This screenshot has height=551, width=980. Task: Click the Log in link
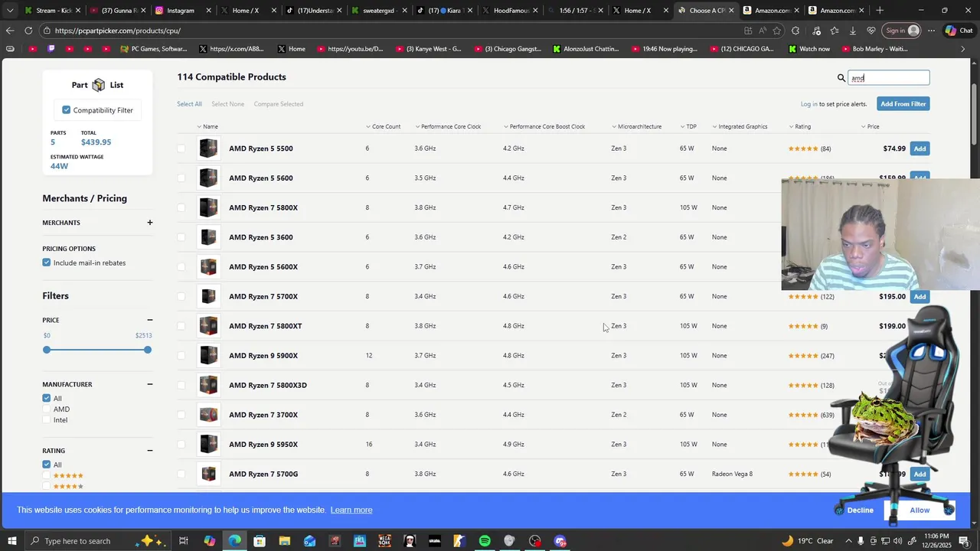click(808, 104)
